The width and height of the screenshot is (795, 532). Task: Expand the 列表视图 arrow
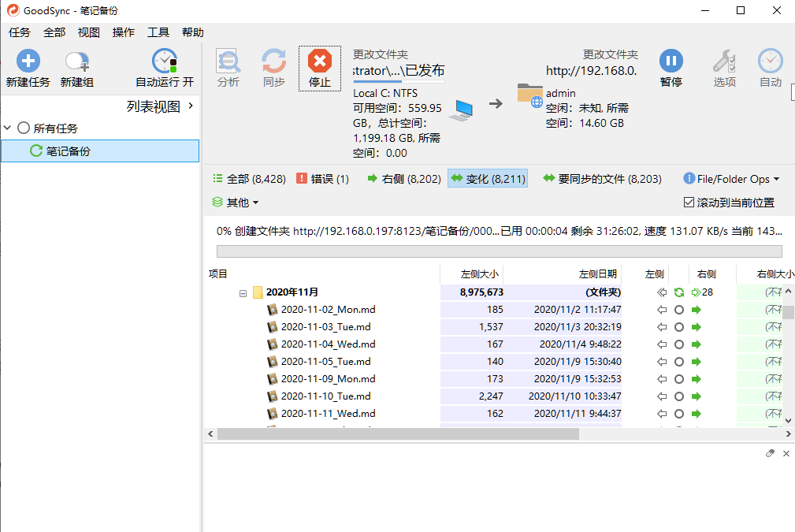pos(191,106)
